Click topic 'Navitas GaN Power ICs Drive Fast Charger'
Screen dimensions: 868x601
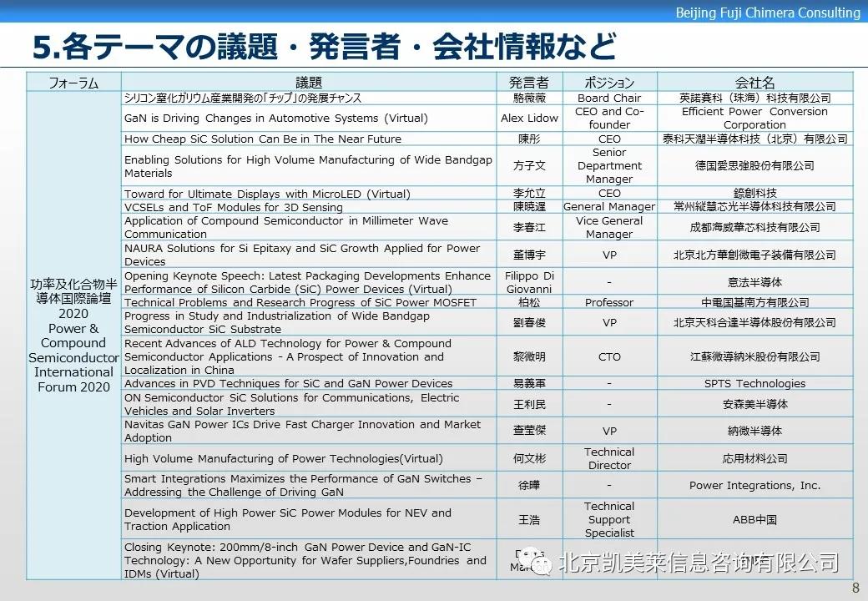pyautogui.click(x=302, y=431)
